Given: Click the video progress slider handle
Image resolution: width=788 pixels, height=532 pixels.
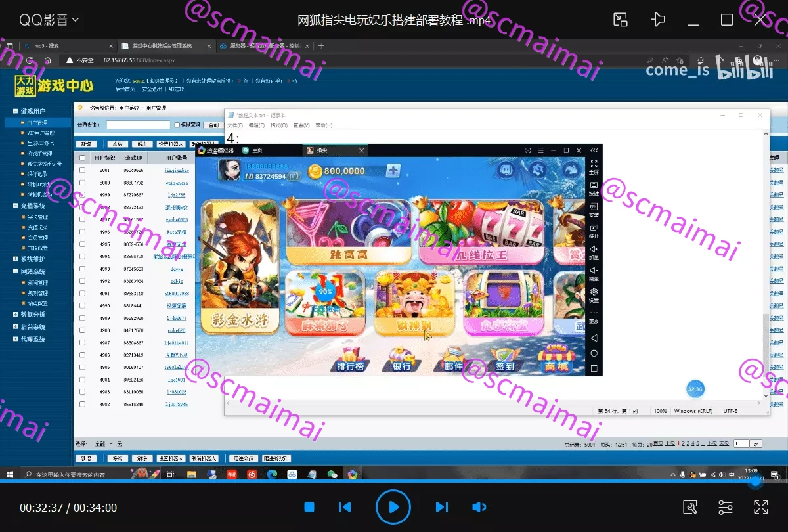Looking at the screenshot, I should pyautogui.click(x=756, y=482).
